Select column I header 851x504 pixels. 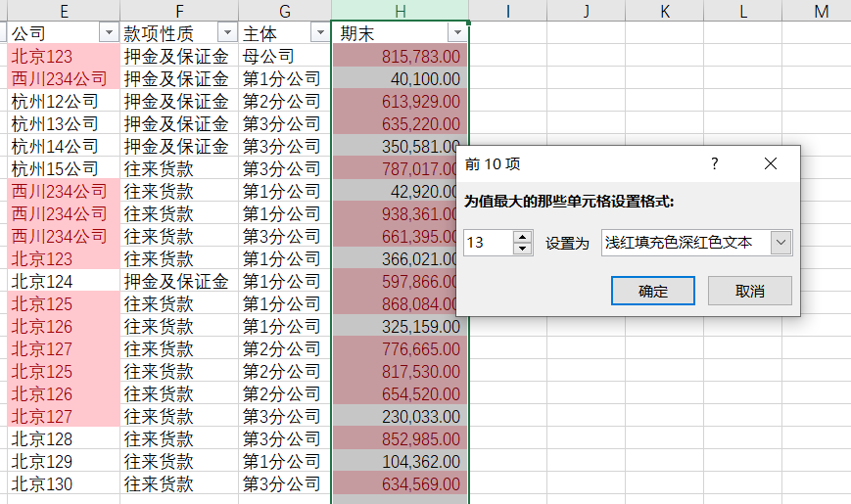[508, 11]
